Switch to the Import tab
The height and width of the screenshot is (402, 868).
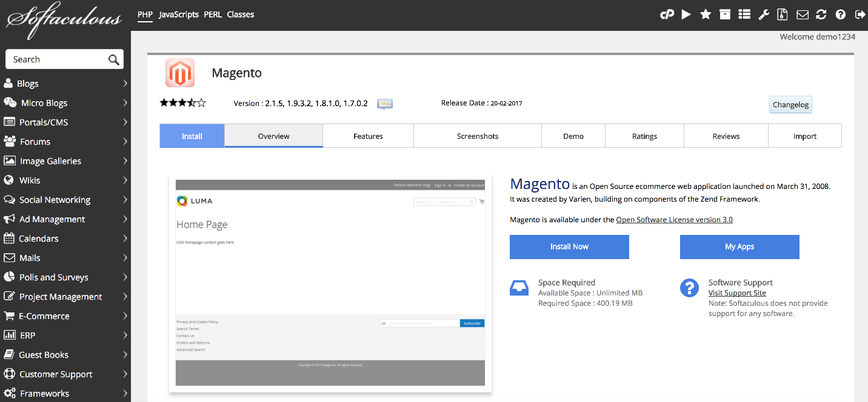(805, 136)
